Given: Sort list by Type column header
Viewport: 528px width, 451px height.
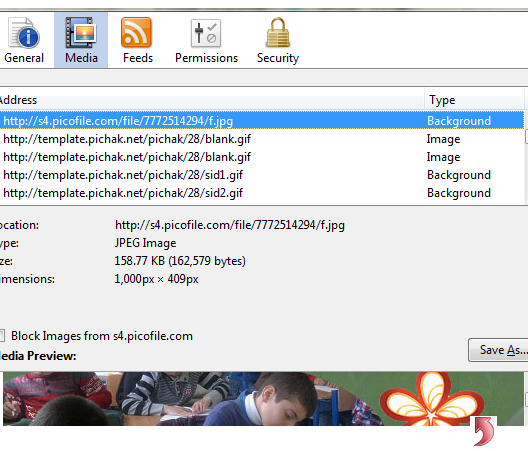Looking at the screenshot, I should 474,100.
